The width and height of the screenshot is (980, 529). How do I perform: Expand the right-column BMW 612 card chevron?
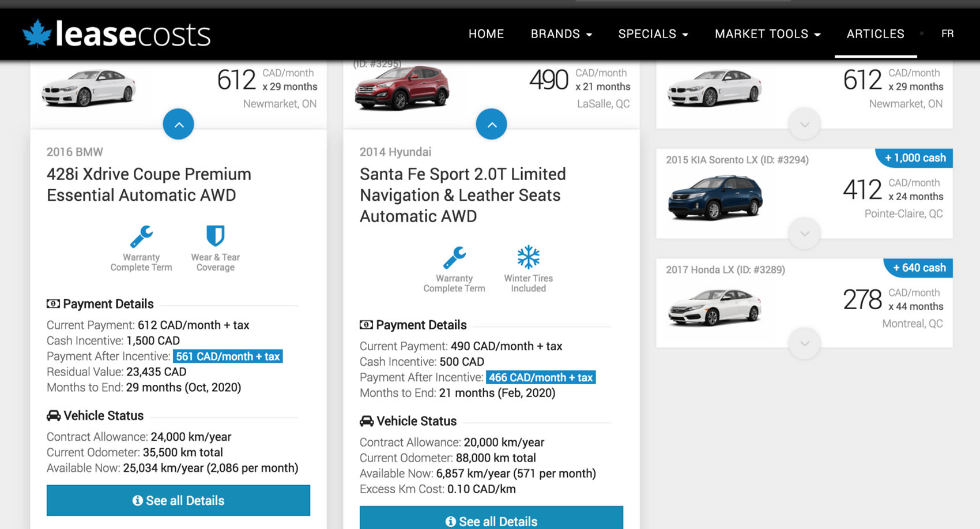tap(805, 124)
